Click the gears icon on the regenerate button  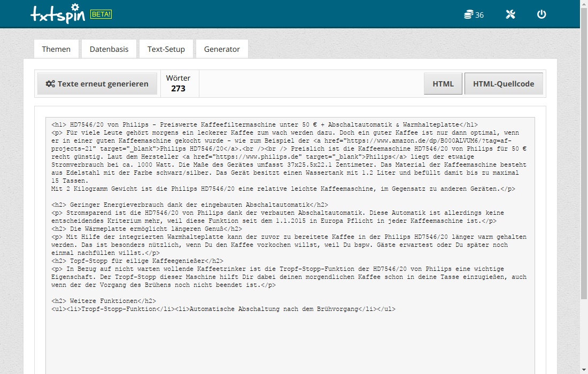click(50, 84)
